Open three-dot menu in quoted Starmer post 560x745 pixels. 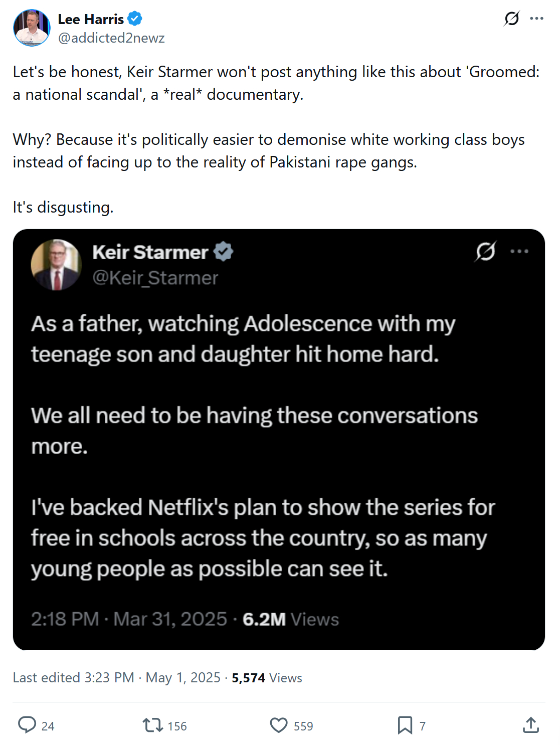519,251
